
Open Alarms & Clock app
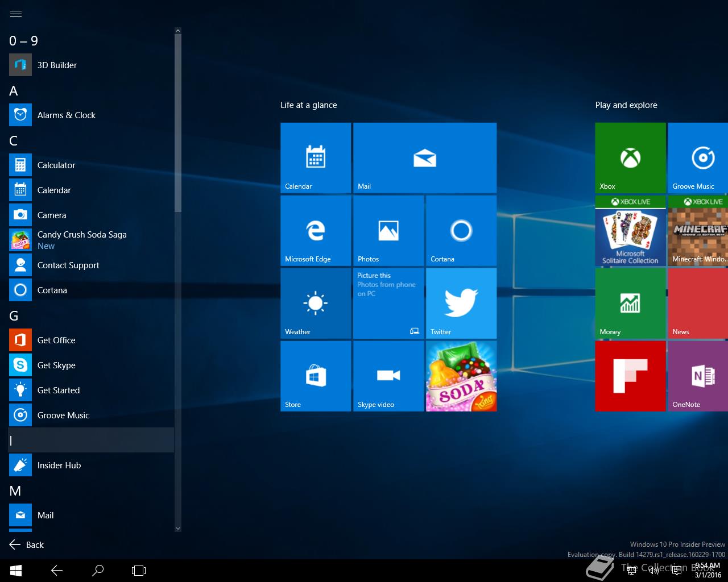91,115
